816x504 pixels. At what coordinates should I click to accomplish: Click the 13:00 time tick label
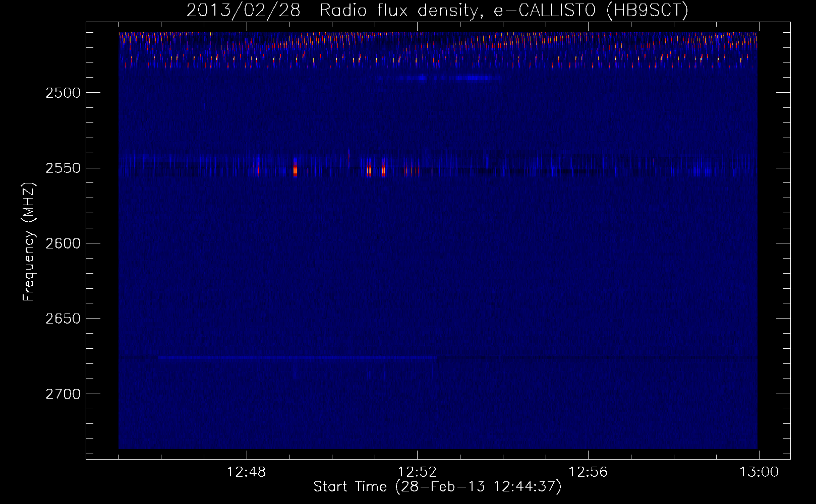(x=759, y=472)
